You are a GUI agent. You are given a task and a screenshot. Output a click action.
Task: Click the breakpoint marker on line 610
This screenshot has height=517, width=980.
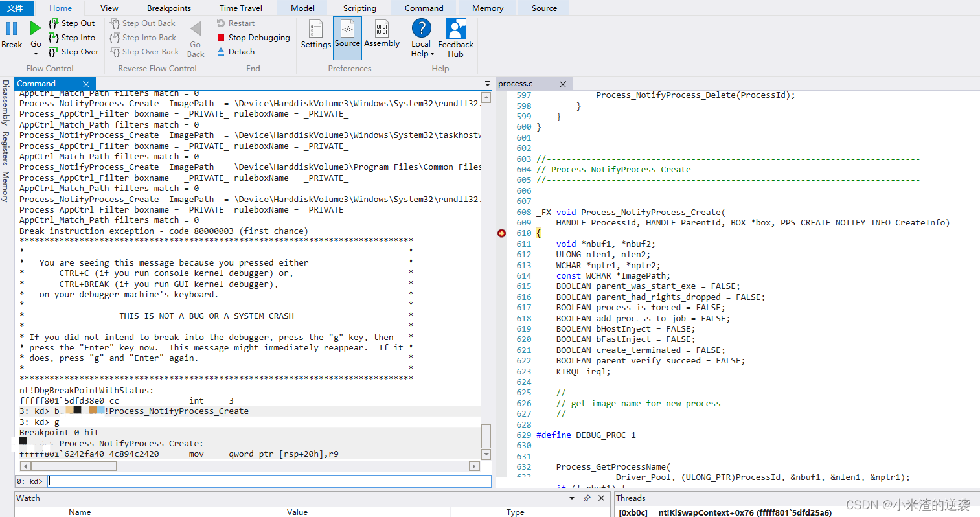[501, 233]
